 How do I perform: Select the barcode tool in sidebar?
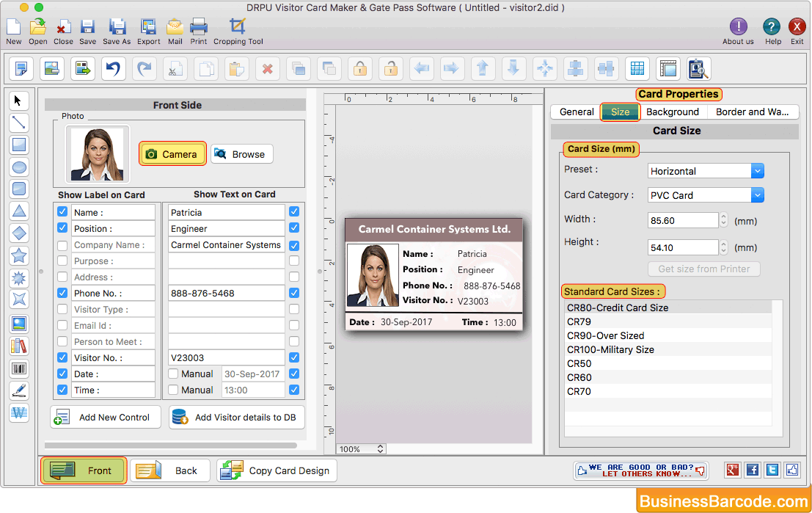19,368
